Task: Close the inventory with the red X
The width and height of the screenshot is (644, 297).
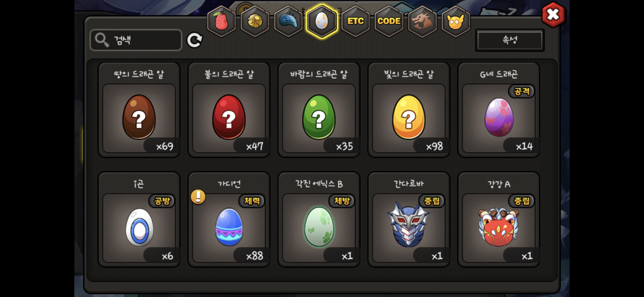Action: coord(553,15)
